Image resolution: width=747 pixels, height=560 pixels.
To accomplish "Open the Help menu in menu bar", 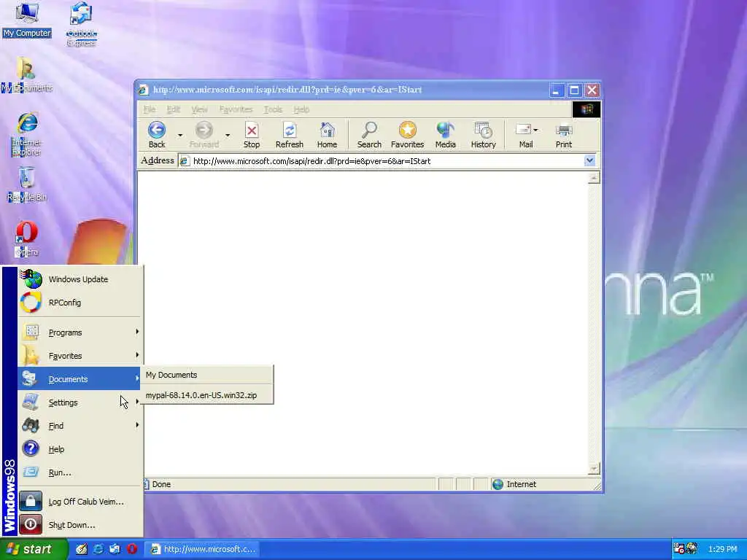I will (301, 109).
